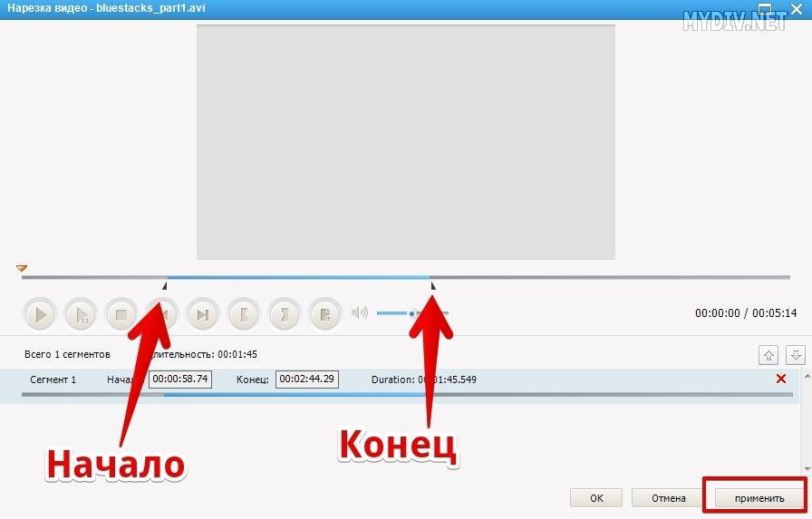The height and width of the screenshot is (519, 812).
Task: Add a new segment with the plus icon
Action: [325, 314]
